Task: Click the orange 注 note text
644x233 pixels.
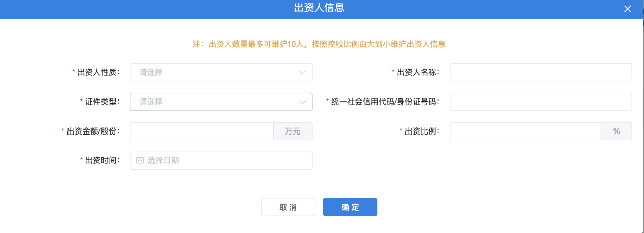Action: (x=319, y=44)
